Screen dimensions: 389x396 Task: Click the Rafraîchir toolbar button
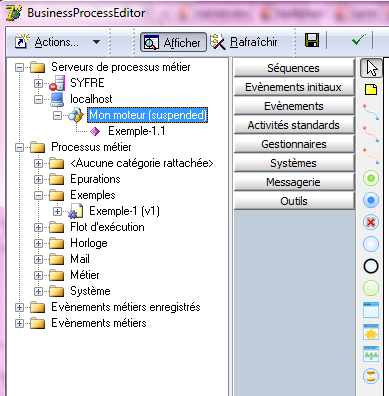point(244,42)
